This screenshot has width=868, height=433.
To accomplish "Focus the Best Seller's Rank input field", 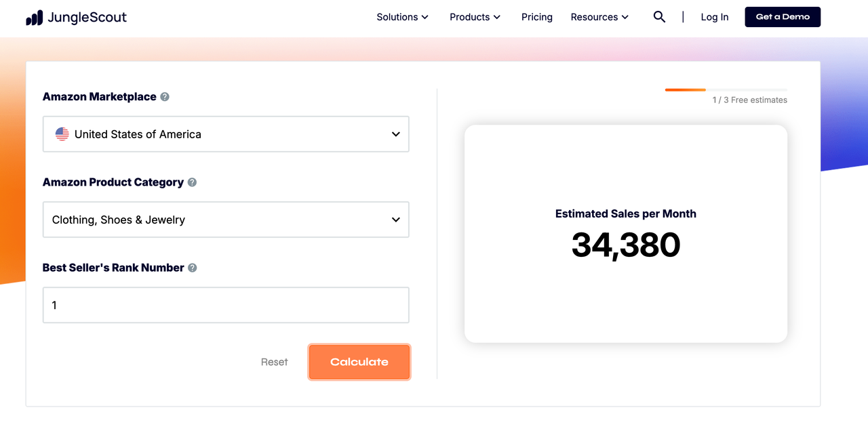I will point(226,305).
